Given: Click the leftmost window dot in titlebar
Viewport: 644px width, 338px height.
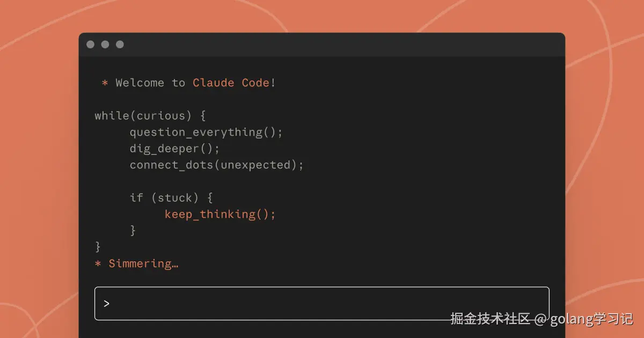Looking at the screenshot, I should 90,45.
